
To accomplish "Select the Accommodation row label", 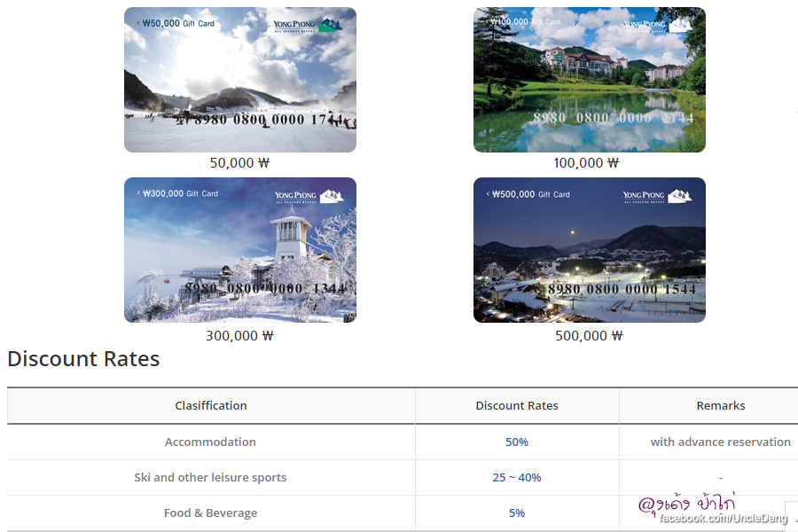I will 210,442.
